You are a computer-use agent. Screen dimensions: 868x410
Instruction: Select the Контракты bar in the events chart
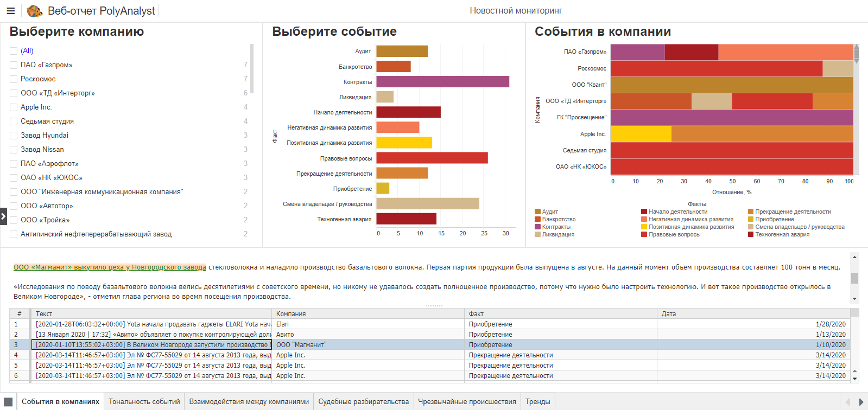click(442, 82)
